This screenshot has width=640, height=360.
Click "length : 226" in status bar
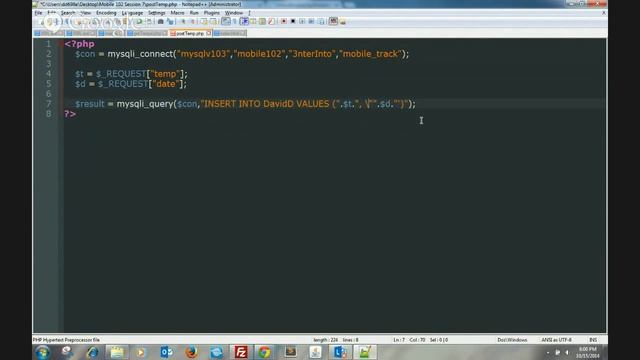click(x=325, y=340)
